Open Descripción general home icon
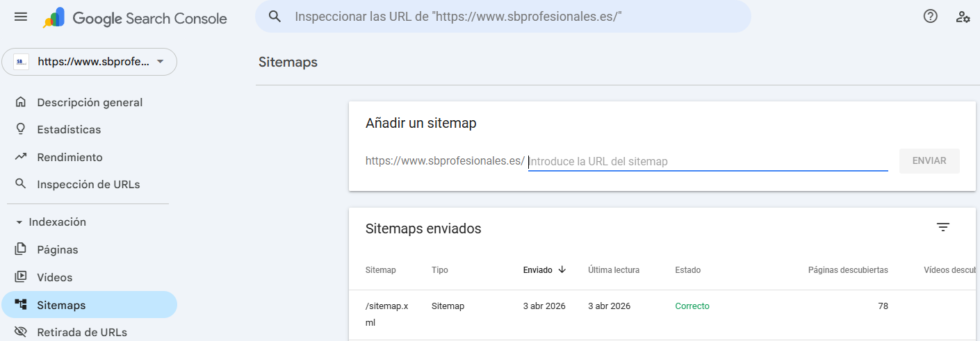 pyautogui.click(x=21, y=103)
